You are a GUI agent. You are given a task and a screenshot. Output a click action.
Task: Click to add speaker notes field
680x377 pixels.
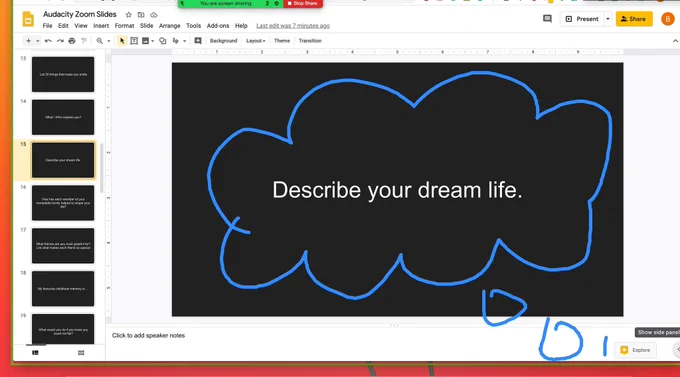148,335
